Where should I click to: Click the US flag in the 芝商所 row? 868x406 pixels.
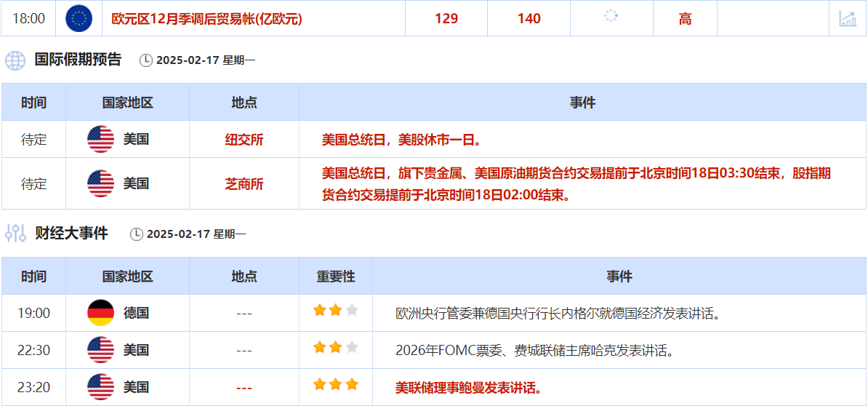coord(101,183)
